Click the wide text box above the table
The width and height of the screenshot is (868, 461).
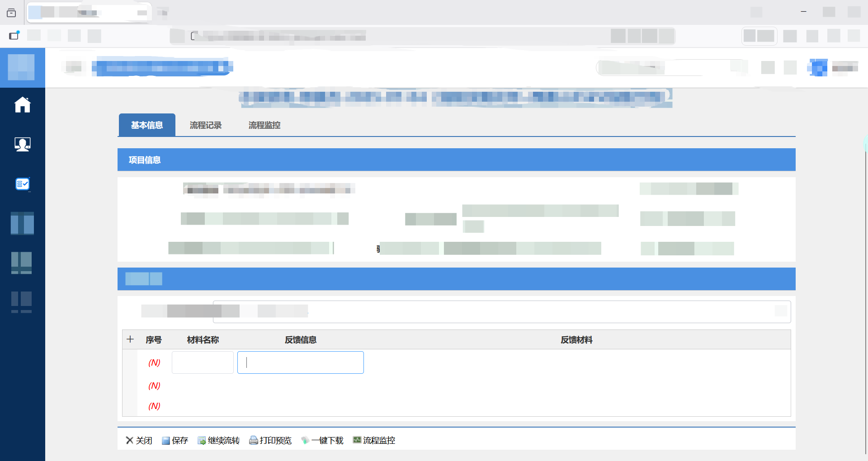coord(502,312)
